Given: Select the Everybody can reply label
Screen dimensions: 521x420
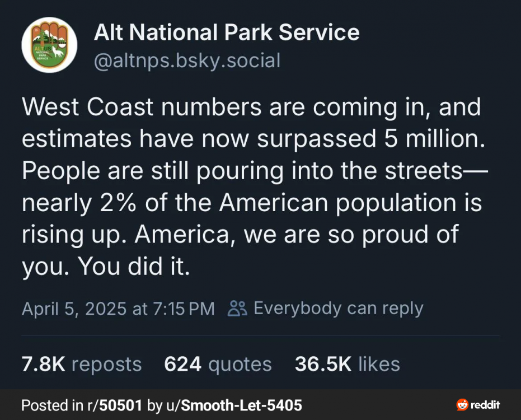Looking at the screenshot, I should [339, 308].
